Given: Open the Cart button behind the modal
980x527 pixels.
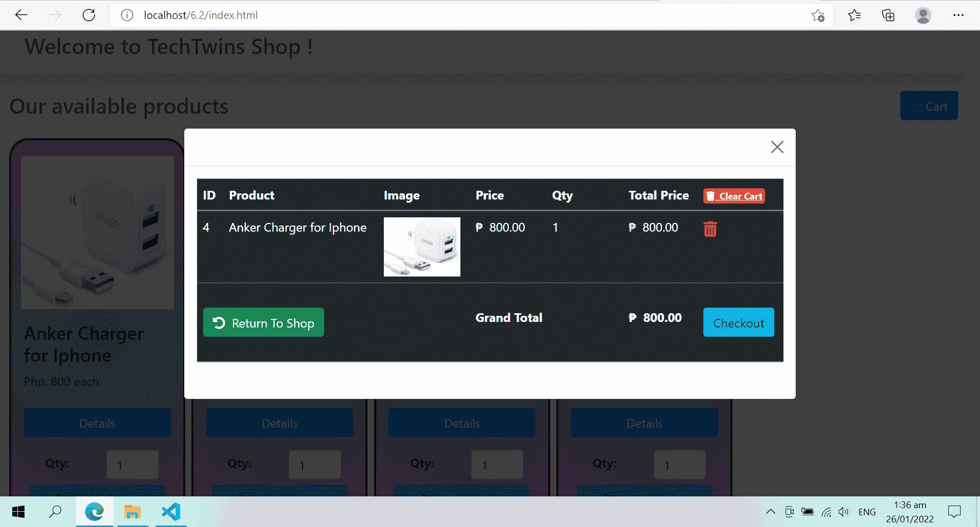Looking at the screenshot, I should (929, 106).
